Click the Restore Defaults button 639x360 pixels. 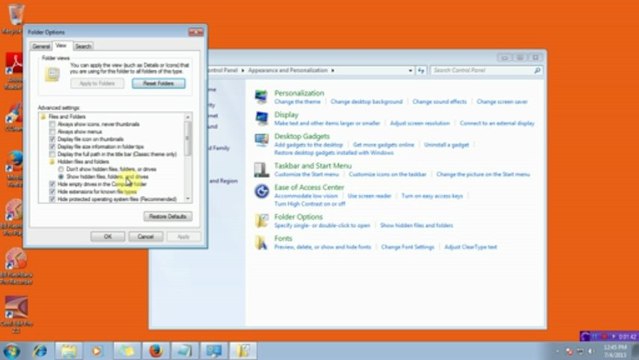pos(167,216)
